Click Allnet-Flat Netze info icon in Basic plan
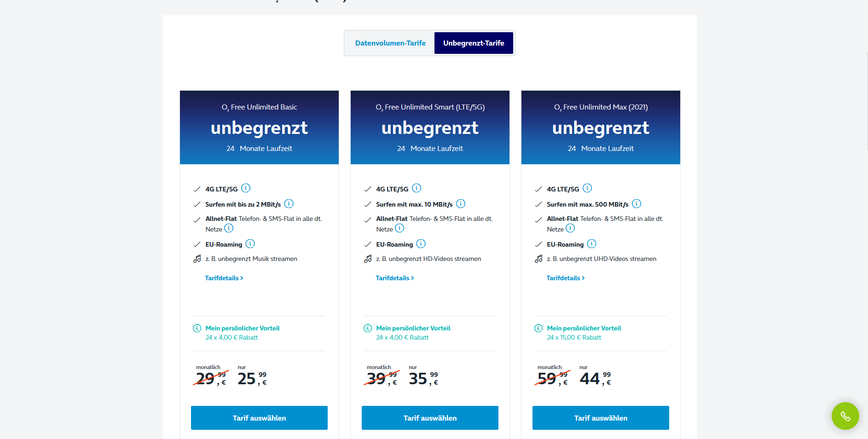Image resolution: width=868 pixels, height=439 pixels. 229,228
